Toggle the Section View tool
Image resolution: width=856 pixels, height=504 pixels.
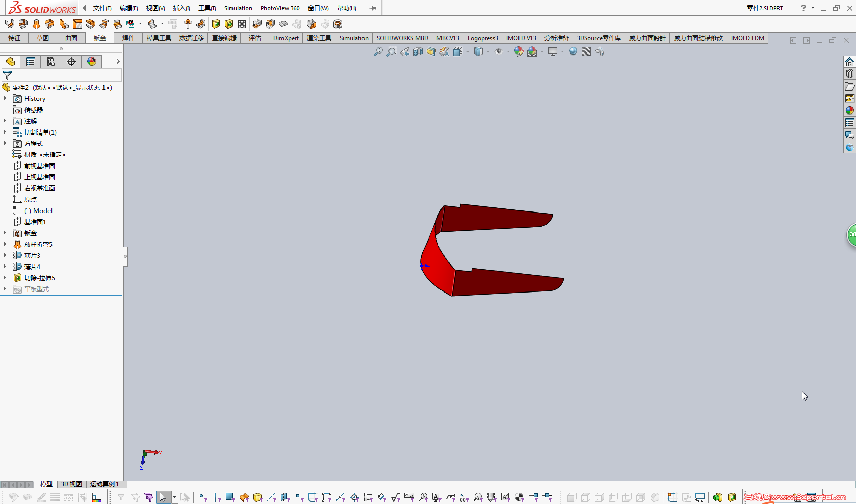(418, 51)
